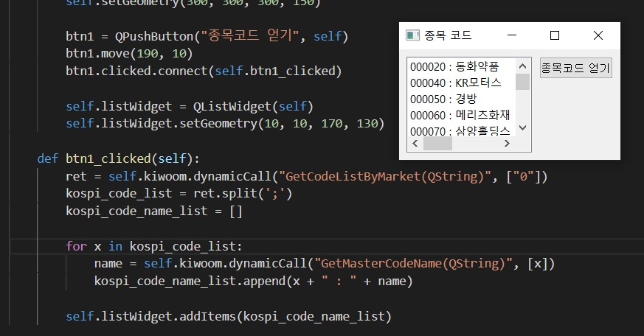
Task: Click code line 'kospi_code_name_list = []'
Action: (x=154, y=211)
